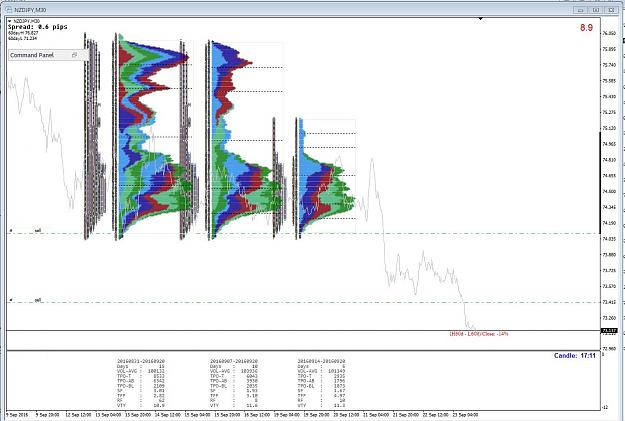
Task: Click VOL-AVG row in 20160831-20160920 block
Action: (141, 371)
